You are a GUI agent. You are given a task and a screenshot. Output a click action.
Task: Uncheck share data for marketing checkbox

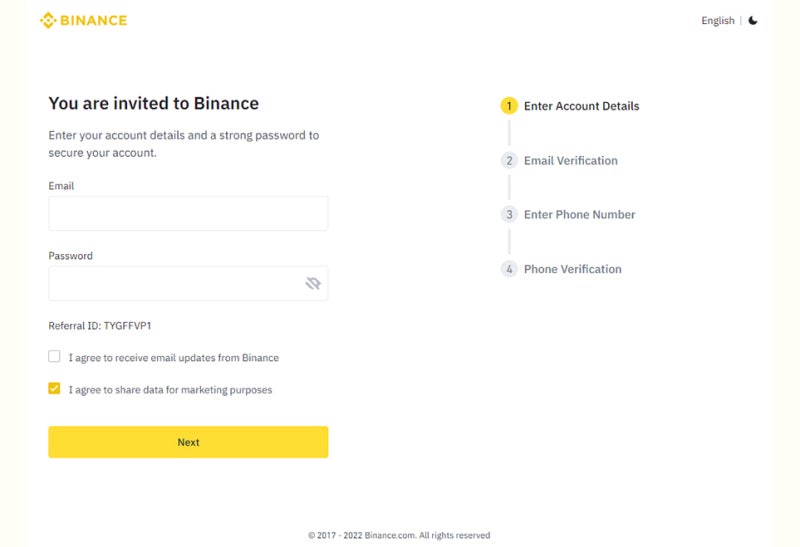(54, 389)
